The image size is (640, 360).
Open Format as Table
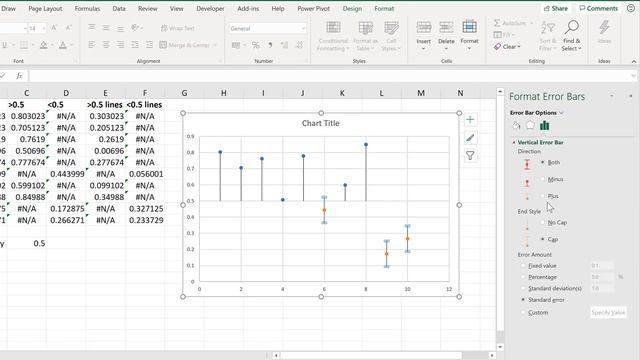365,36
